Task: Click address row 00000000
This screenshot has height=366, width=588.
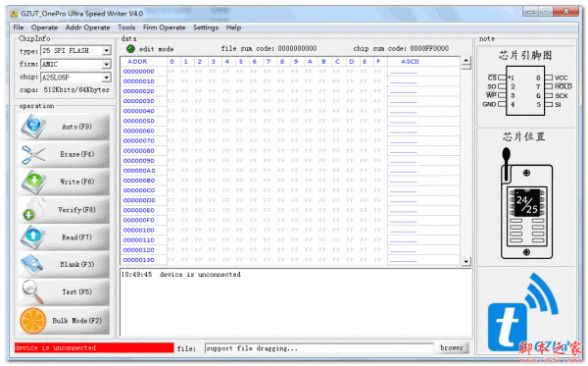Action: pos(139,72)
